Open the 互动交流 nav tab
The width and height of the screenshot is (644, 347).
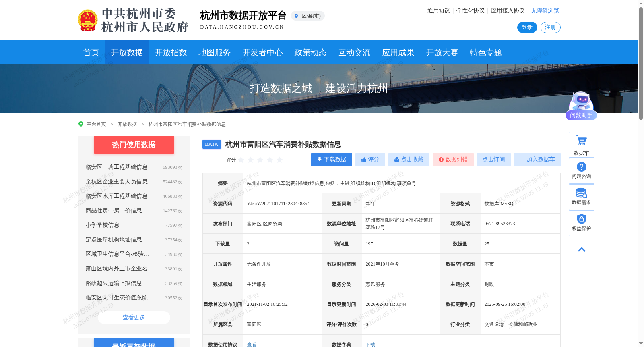coord(354,52)
